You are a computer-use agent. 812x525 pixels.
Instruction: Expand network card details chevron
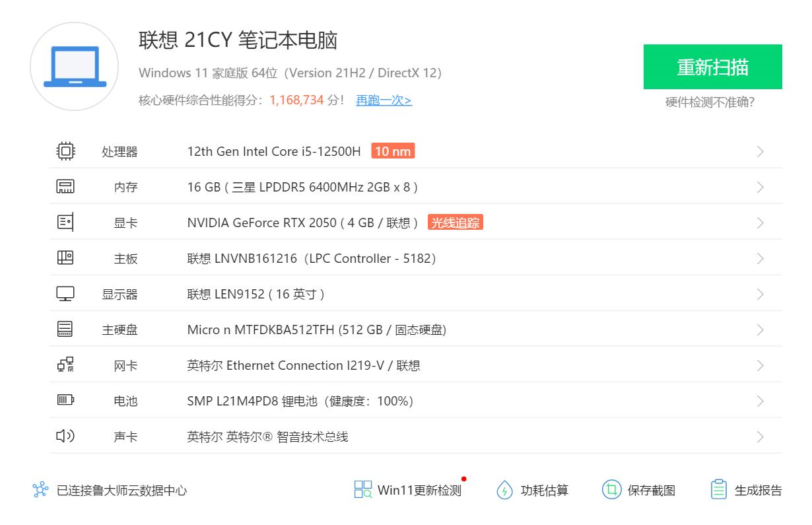(760, 366)
